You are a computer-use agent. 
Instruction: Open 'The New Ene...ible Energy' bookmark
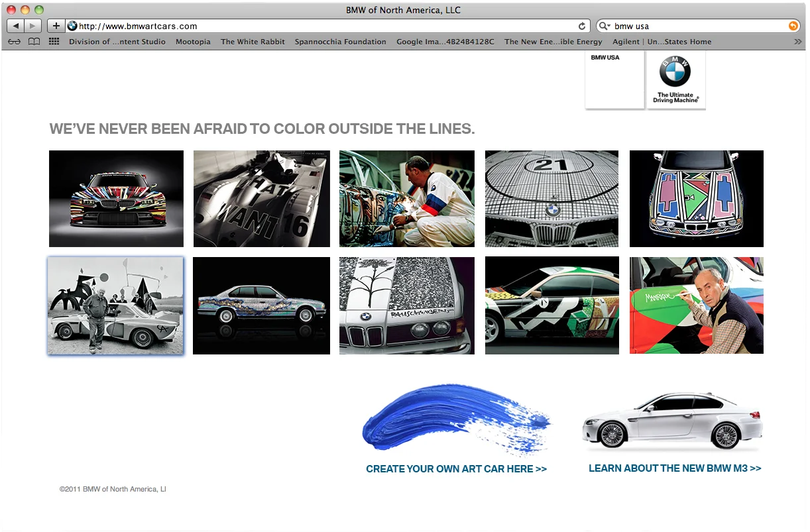point(553,42)
